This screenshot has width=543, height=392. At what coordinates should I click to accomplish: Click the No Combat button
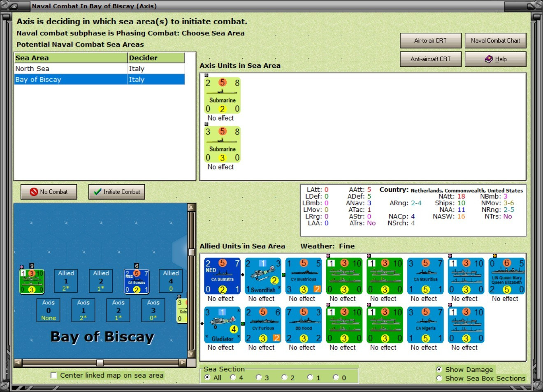[x=49, y=192]
